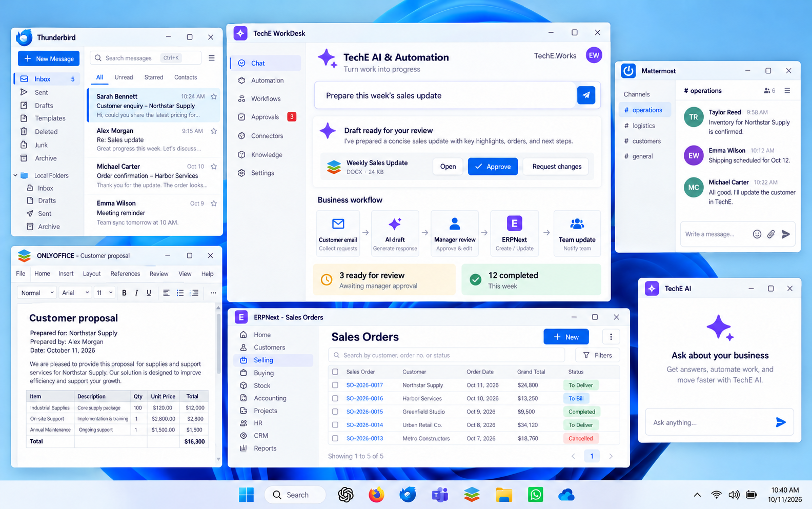Open Mattermost channel menu icon
812x509 pixels.
pos(787,91)
